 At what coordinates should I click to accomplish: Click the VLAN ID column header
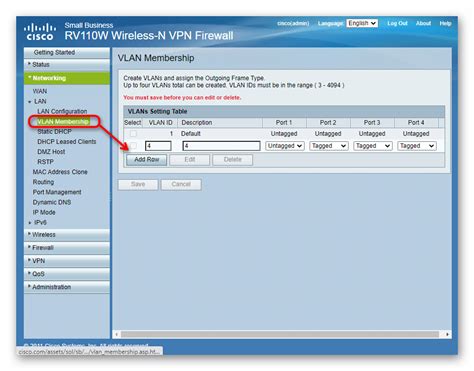(160, 123)
